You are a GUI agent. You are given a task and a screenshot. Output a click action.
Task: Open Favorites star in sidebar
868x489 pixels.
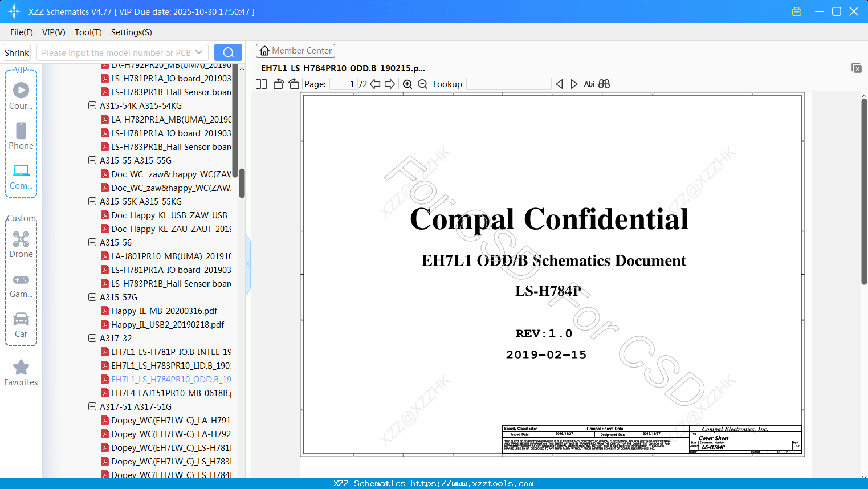tap(21, 373)
